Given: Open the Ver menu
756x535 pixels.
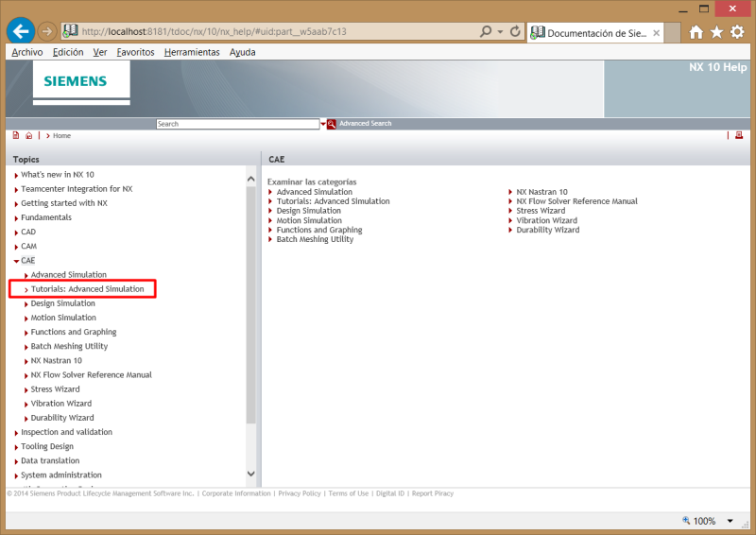Looking at the screenshot, I should pyautogui.click(x=100, y=52).
